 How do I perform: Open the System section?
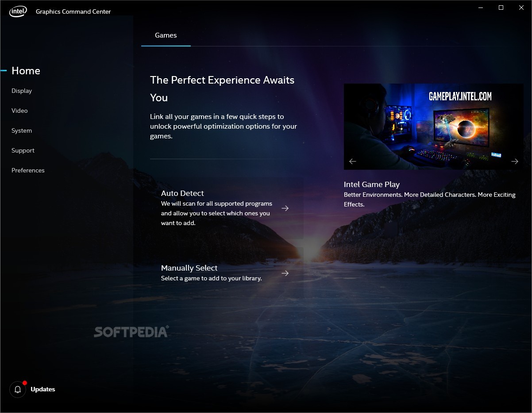(22, 130)
